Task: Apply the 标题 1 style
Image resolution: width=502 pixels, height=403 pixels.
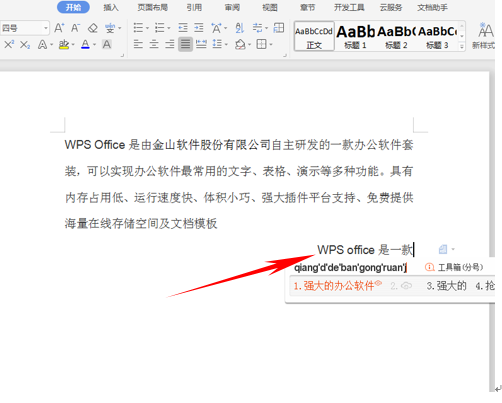Action: point(355,36)
